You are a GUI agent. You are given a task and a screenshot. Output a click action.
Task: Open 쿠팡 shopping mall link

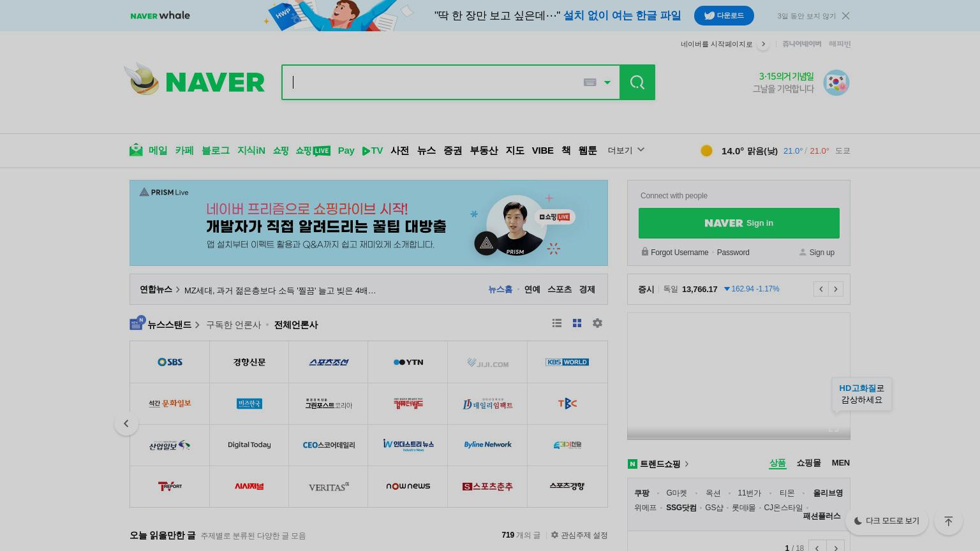pos(642,493)
